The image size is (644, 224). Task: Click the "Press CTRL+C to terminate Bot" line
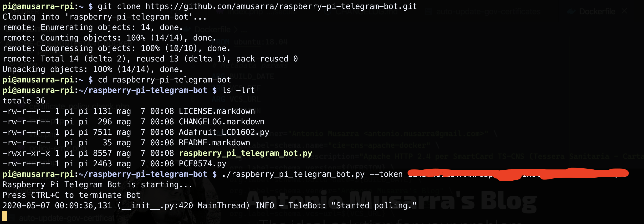pos(72,195)
